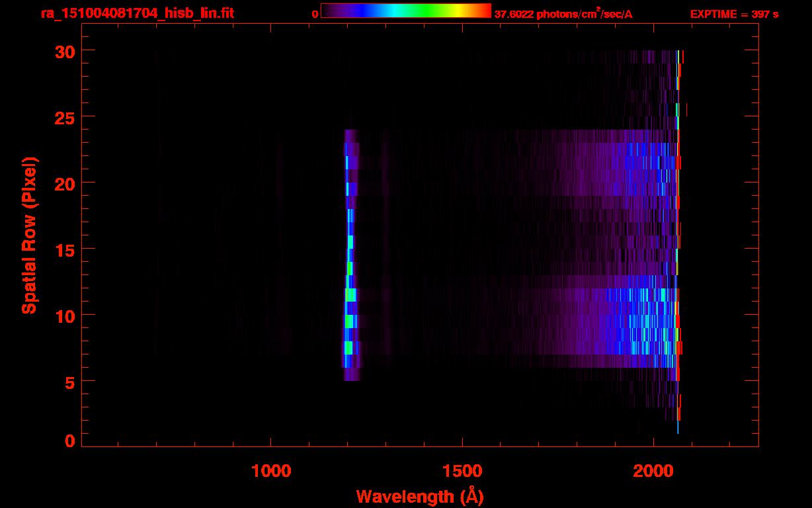Screen dimensions: 812x508
Task: Click the bright emission line near 1216 Å
Action: coord(350,255)
